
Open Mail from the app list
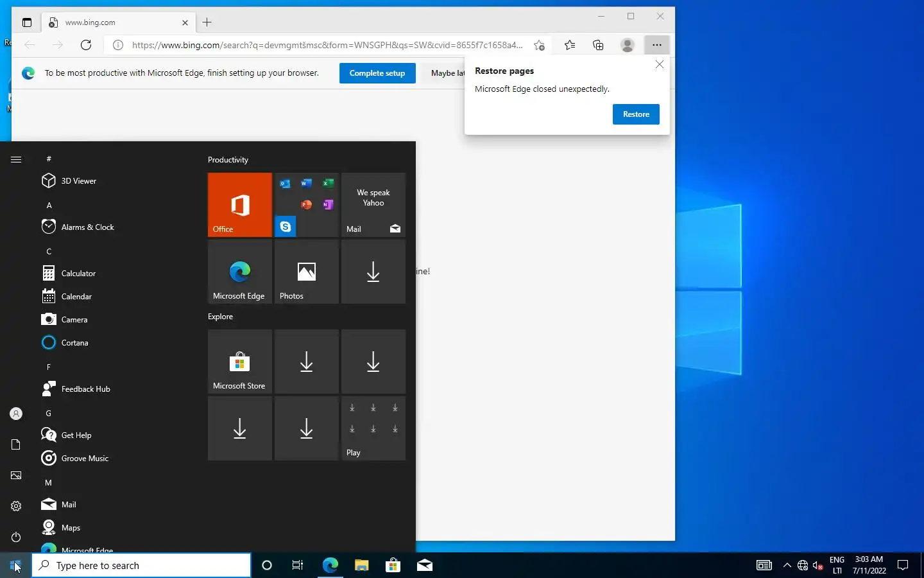(x=116, y=505)
